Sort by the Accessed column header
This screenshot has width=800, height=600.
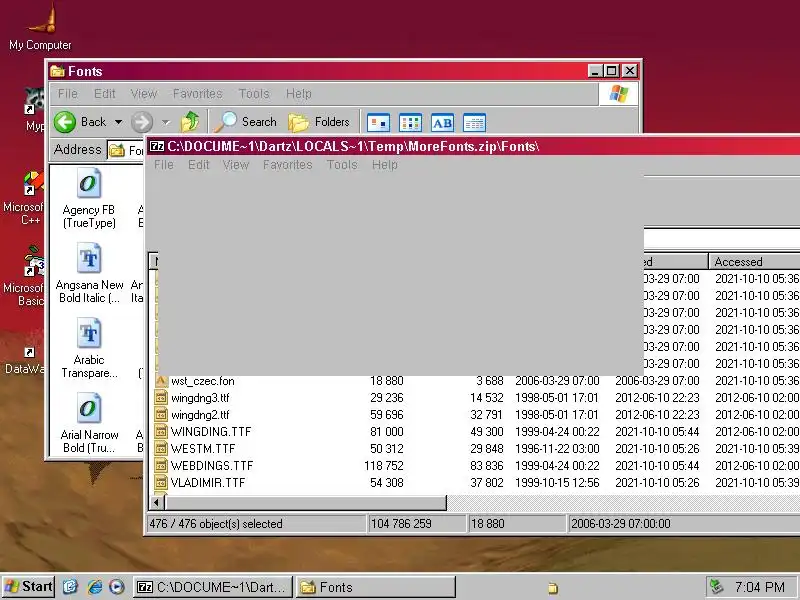754,262
